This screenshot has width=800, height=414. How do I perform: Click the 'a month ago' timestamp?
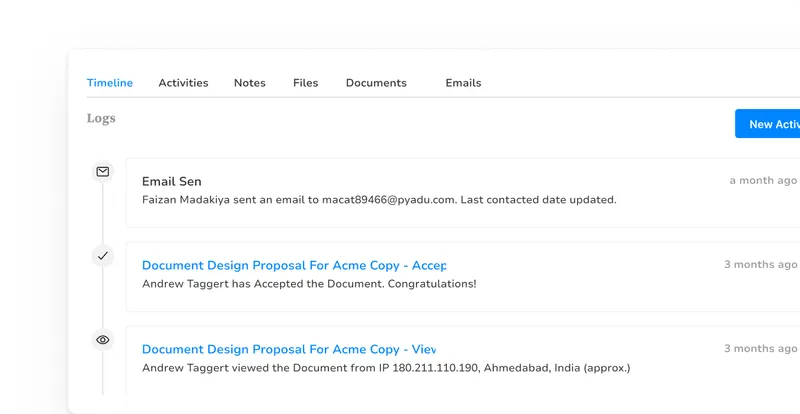pyautogui.click(x=763, y=181)
